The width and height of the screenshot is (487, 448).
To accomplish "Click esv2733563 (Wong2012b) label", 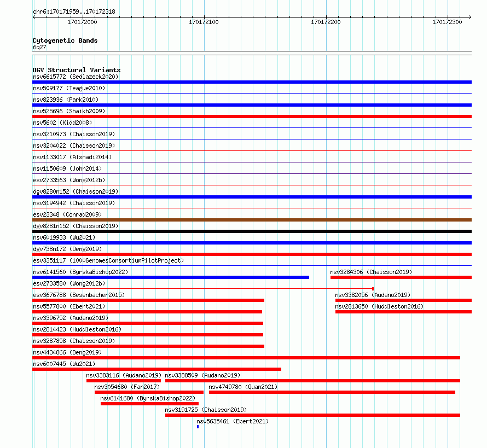I will click(x=69, y=180).
